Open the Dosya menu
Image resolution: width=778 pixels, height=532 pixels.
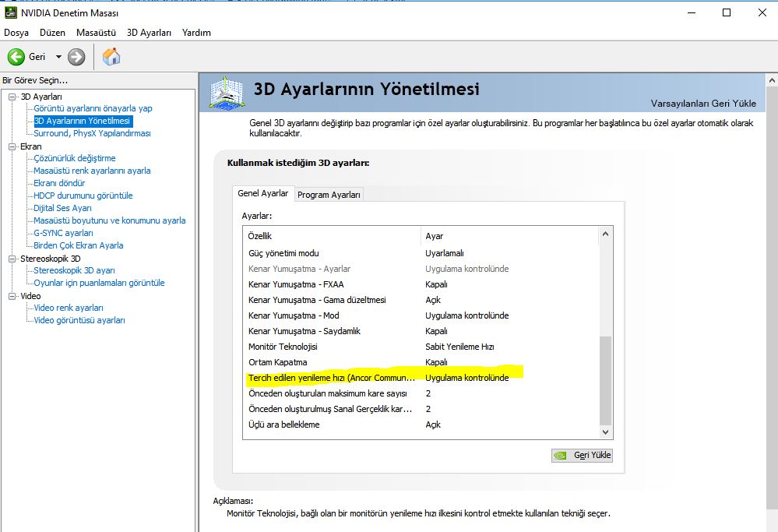tap(16, 33)
